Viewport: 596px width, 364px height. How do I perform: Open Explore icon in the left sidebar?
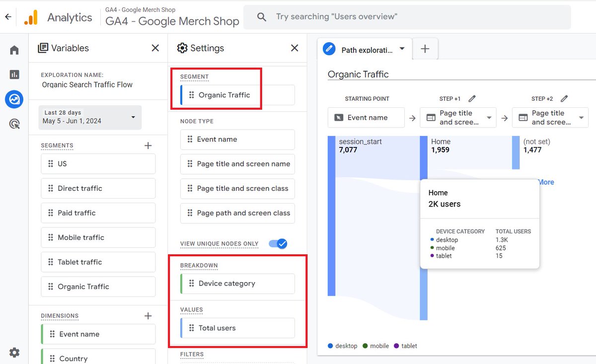pyautogui.click(x=14, y=99)
